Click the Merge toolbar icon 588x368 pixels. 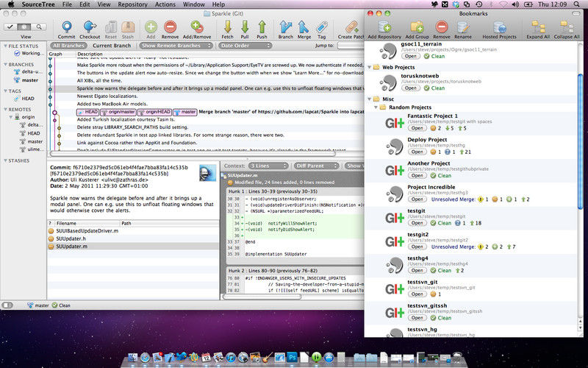pyautogui.click(x=304, y=27)
